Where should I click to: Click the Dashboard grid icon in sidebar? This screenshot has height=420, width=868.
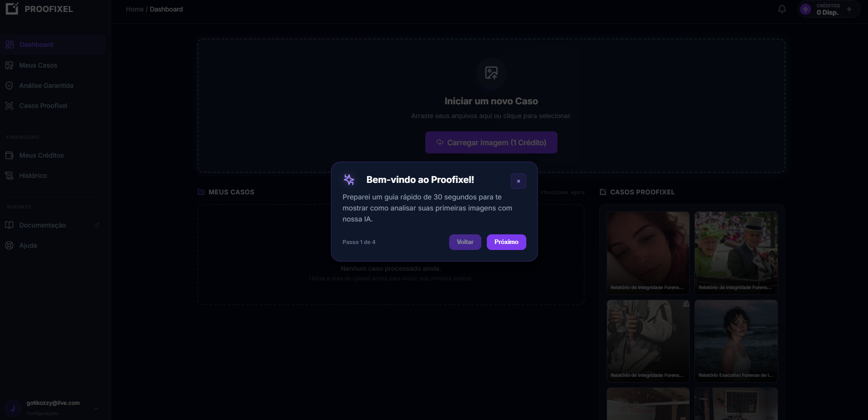click(x=10, y=45)
